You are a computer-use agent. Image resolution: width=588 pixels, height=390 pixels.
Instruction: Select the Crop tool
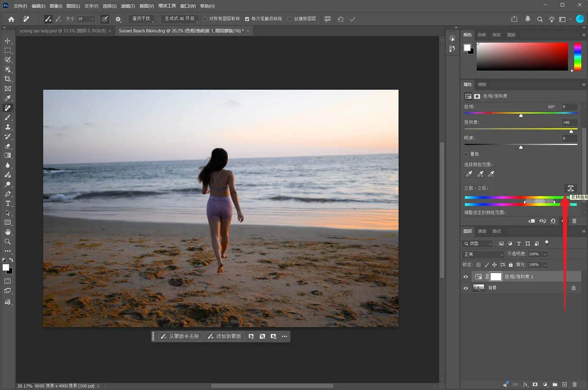(x=8, y=79)
